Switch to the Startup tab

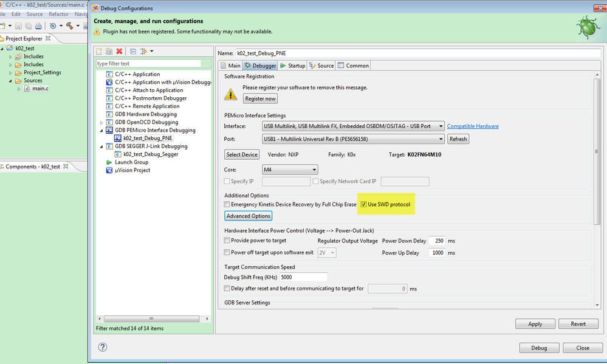(293, 66)
